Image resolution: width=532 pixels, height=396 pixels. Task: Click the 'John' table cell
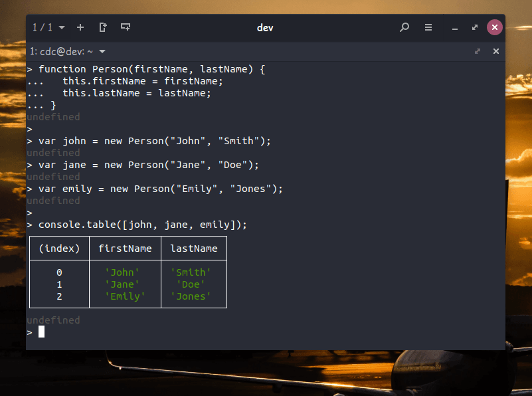coord(122,272)
